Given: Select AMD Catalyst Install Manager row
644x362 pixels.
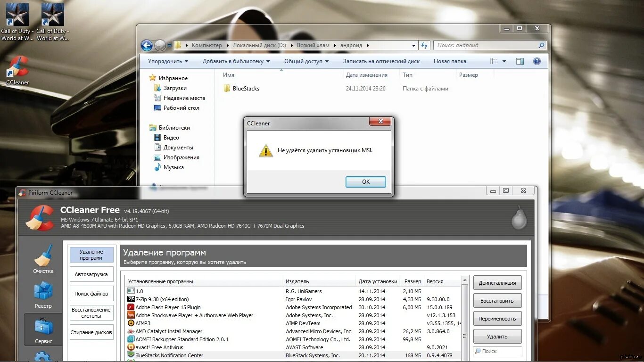Looking at the screenshot, I should [x=294, y=331].
